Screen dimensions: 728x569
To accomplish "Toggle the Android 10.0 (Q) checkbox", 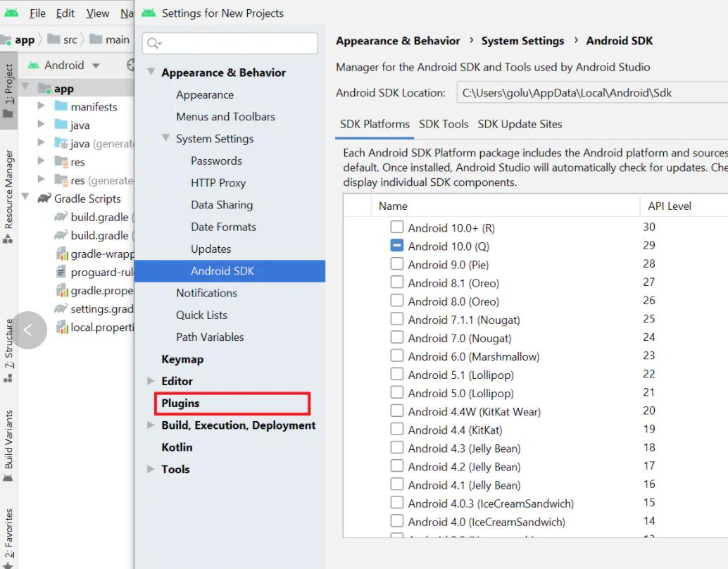I will coord(397,246).
